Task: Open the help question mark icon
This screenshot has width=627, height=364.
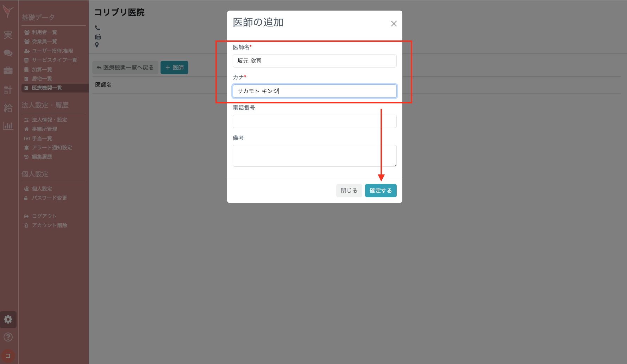Action: (8, 337)
